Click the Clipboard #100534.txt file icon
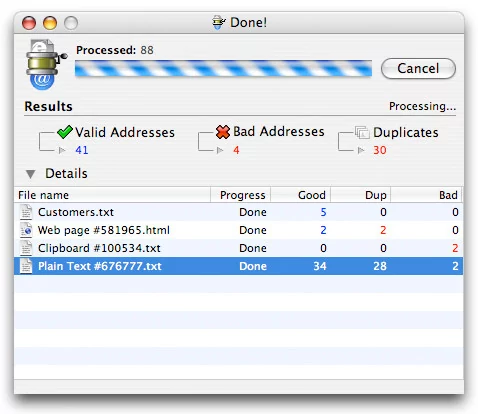The image size is (478, 414). pyautogui.click(x=26, y=248)
